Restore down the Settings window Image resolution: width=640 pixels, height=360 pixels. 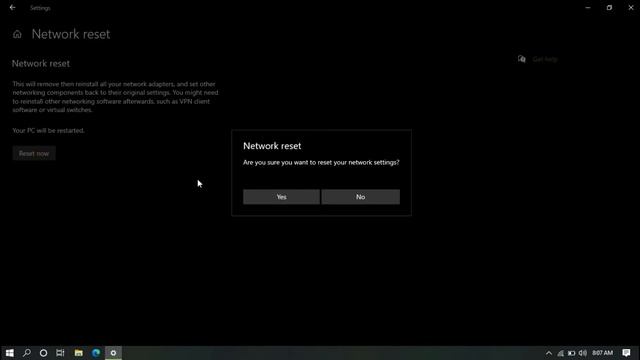pyautogui.click(x=609, y=7)
